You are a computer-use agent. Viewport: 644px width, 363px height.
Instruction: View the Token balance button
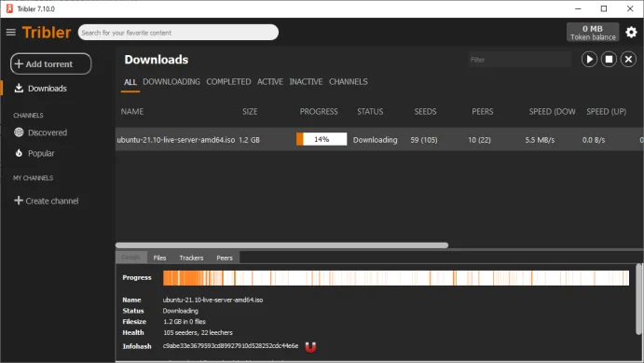(593, 32)
